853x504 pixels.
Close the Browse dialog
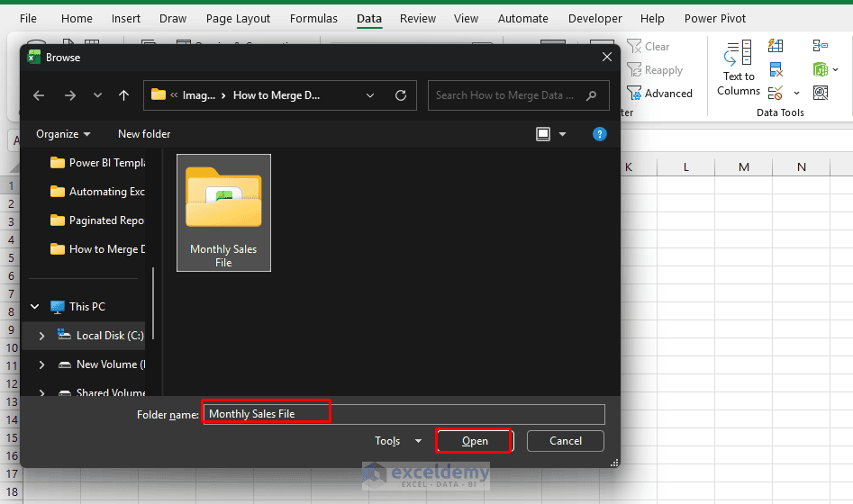(607, 57)
